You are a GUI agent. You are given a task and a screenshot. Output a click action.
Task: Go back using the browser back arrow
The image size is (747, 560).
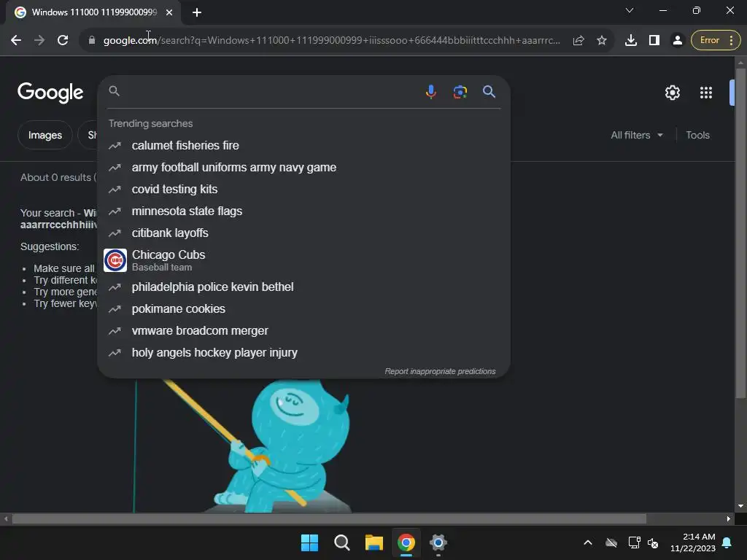[16, 40]
